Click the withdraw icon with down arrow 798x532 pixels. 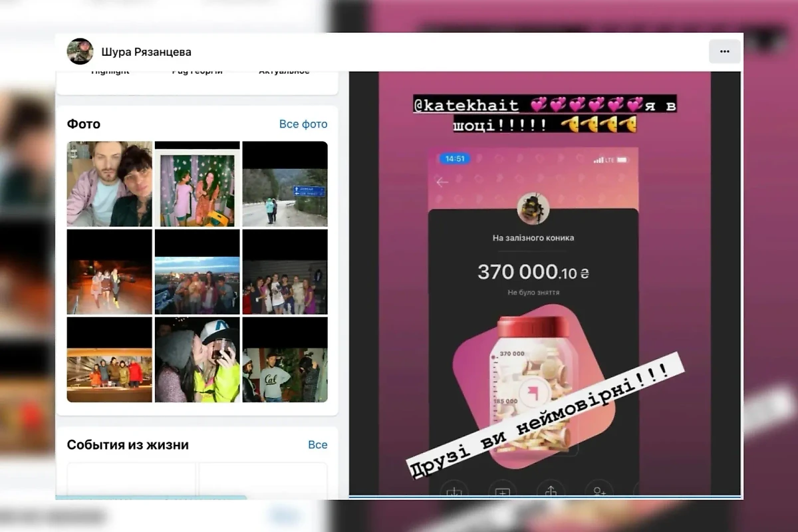[x=454, y=491]
